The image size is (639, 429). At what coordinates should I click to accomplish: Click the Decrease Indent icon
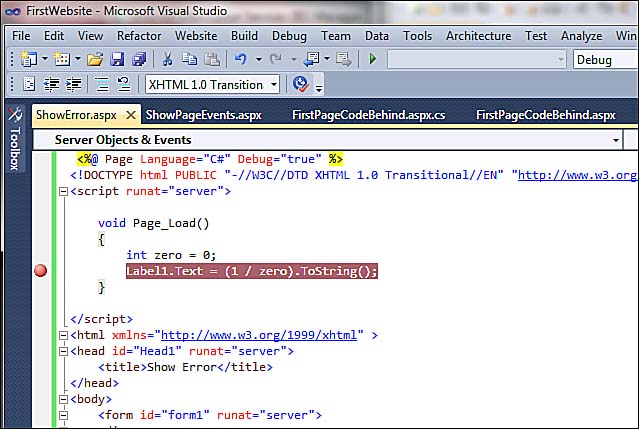pyautogui.click(x=51, y=84)
